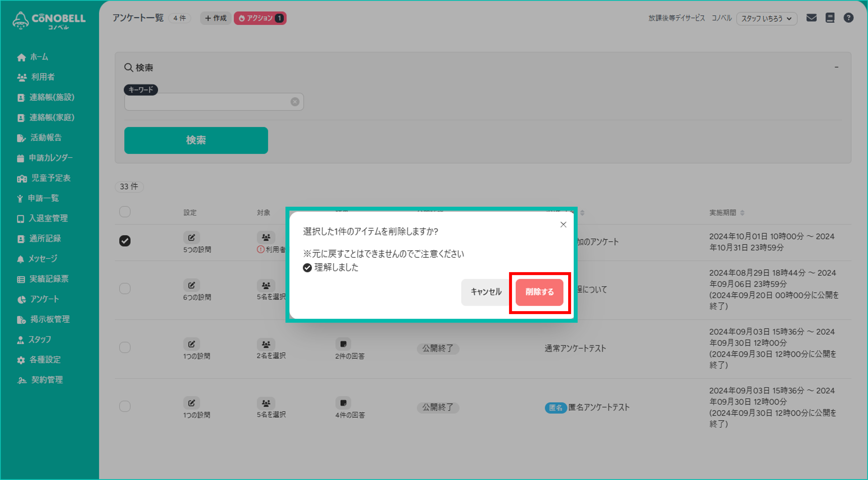Click the 作成 create button

[216, 18]
